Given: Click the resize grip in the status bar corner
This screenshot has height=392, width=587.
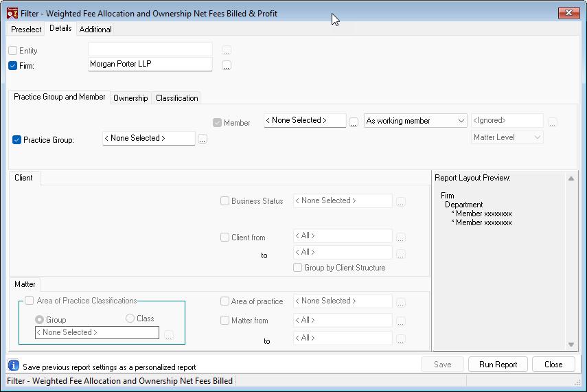Looking at the screenshot, I should click(577, 382).
